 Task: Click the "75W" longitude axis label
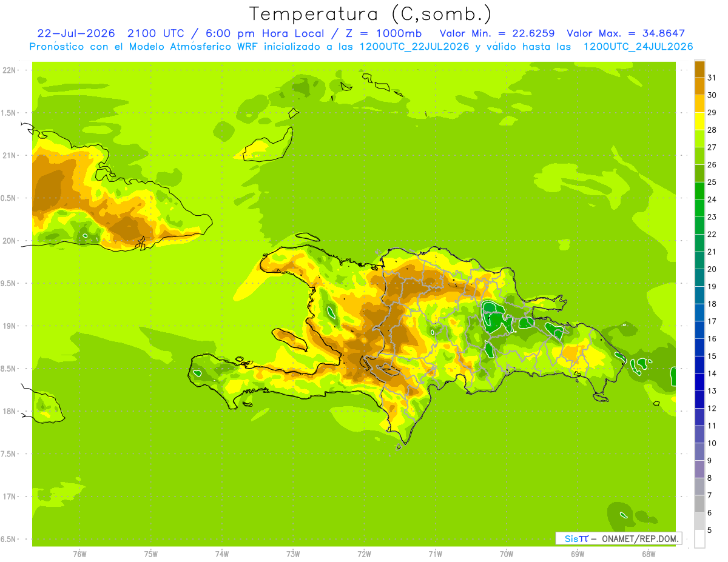coord(150,554)
